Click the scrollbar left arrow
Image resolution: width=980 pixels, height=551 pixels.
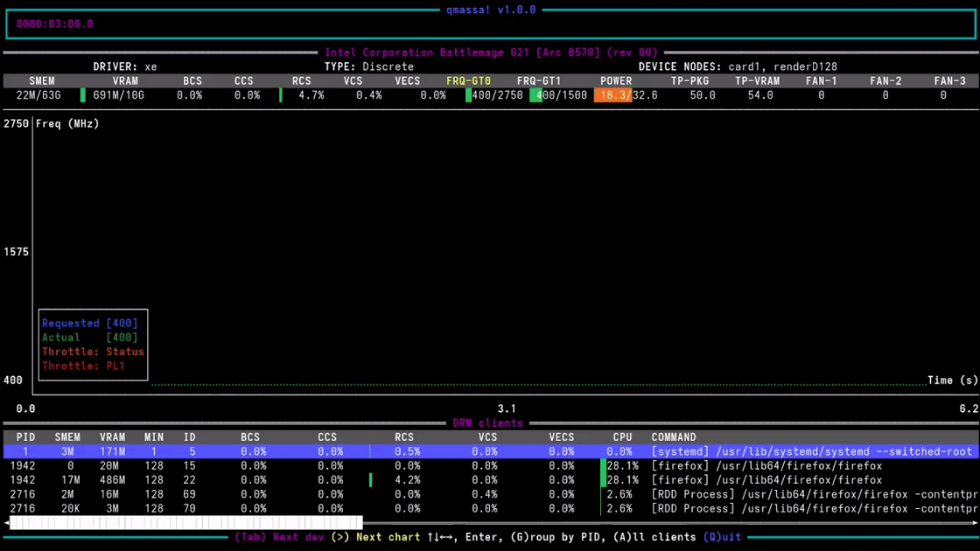(x=6, y=522)
